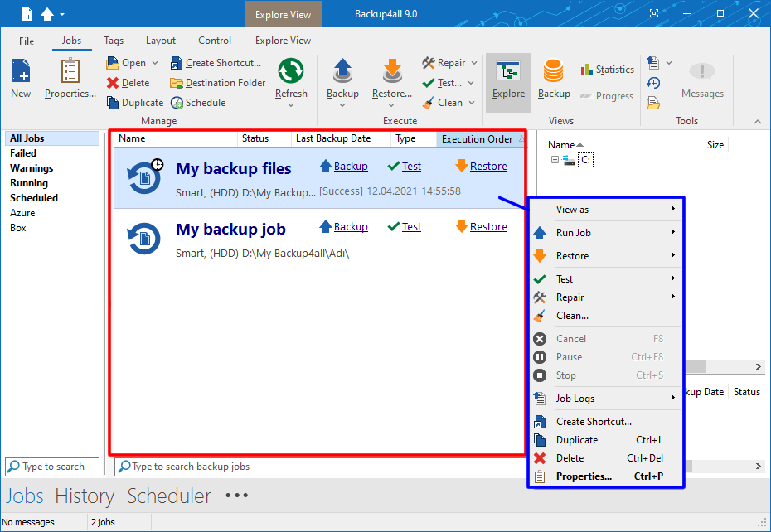Select the Azure tag filter
The height and width of the screenshot is (532, 771).
point(22,213)
